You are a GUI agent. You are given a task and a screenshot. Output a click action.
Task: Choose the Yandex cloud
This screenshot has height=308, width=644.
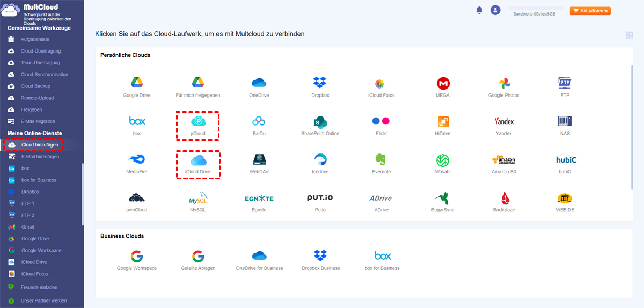click(x=504, y=126)
